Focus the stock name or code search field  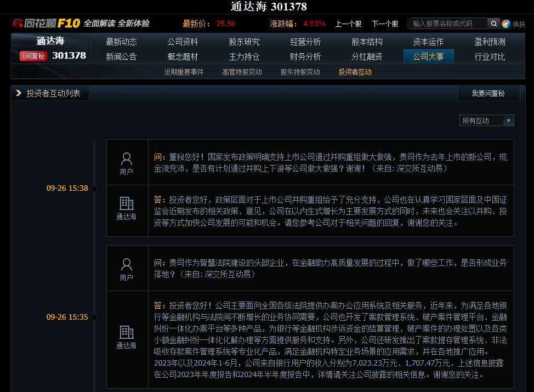(448, 24)
